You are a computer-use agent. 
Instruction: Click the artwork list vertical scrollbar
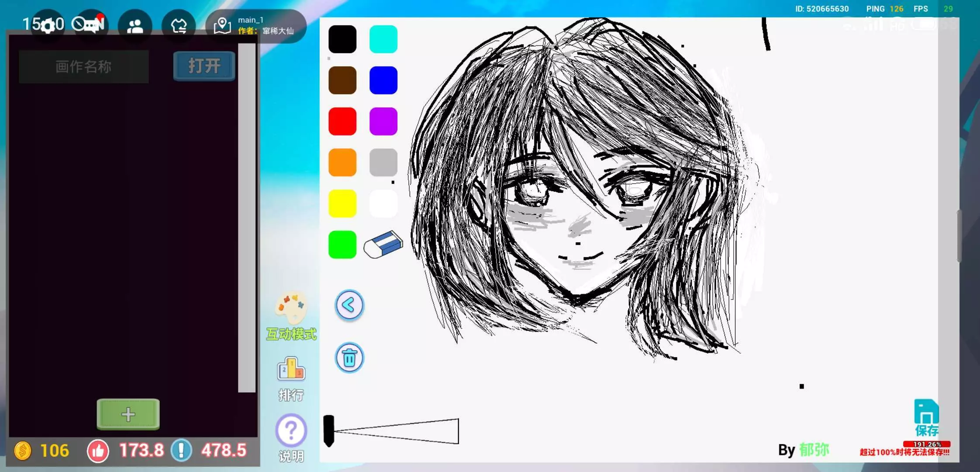pyautogui.click(x=247, y=217)
